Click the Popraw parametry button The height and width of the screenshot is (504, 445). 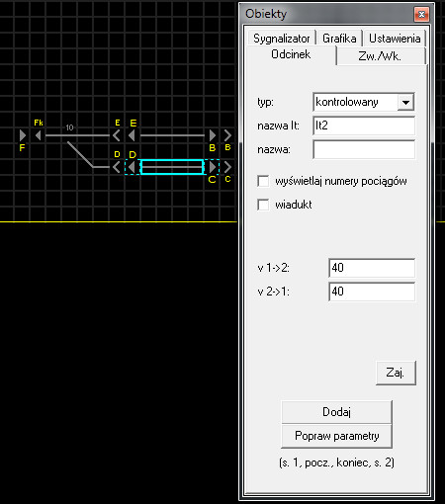pos(336,436)
